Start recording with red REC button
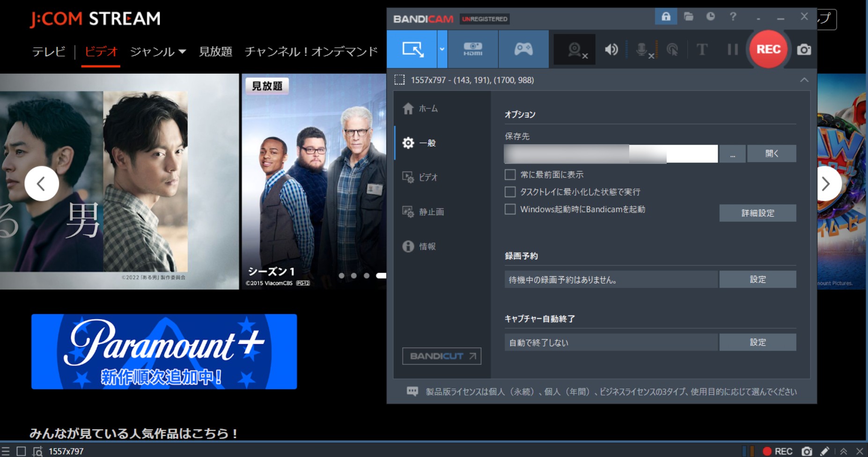Image resolution: width=868 pixels, height=457 pixels. coord(768,49)
